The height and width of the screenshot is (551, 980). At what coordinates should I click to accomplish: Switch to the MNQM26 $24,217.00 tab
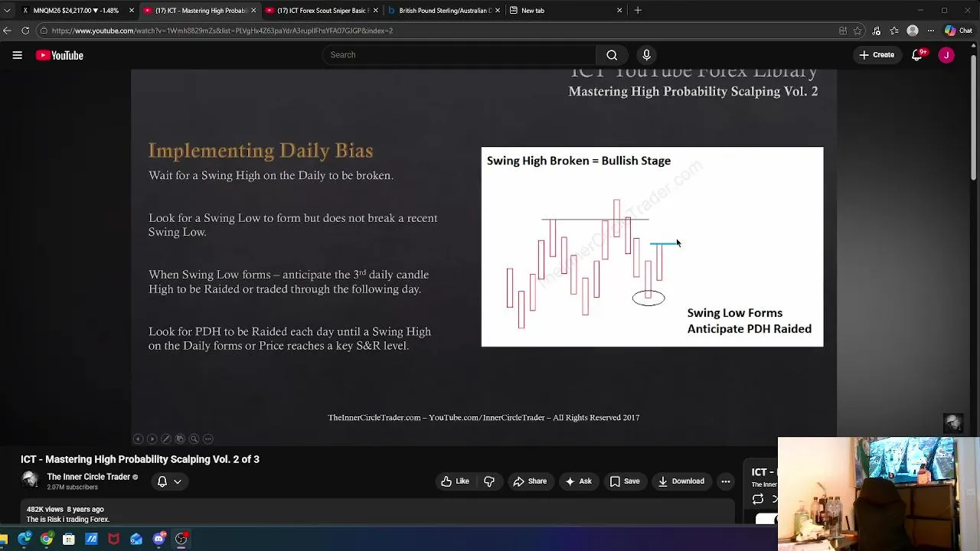click(x=75, y=11)
